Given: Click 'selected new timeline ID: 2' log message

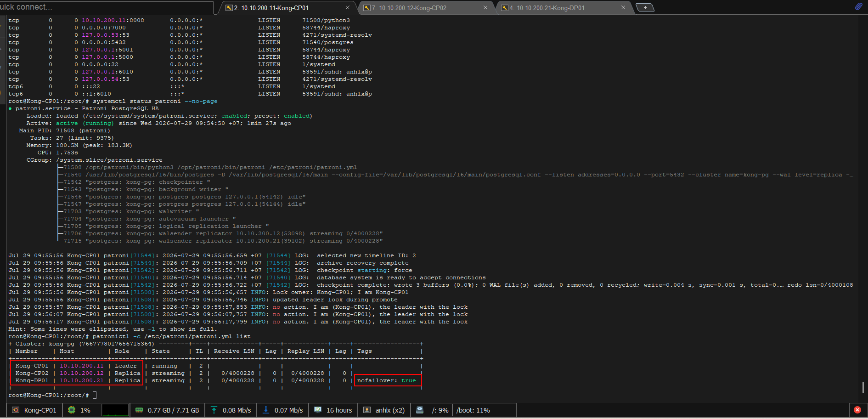Looking at the screenshot, I should [366, 255].
